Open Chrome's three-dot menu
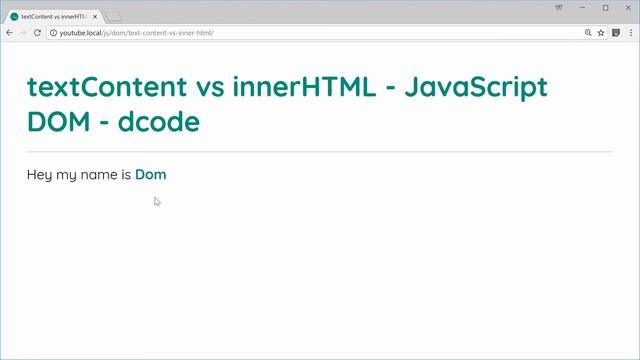 631,33
